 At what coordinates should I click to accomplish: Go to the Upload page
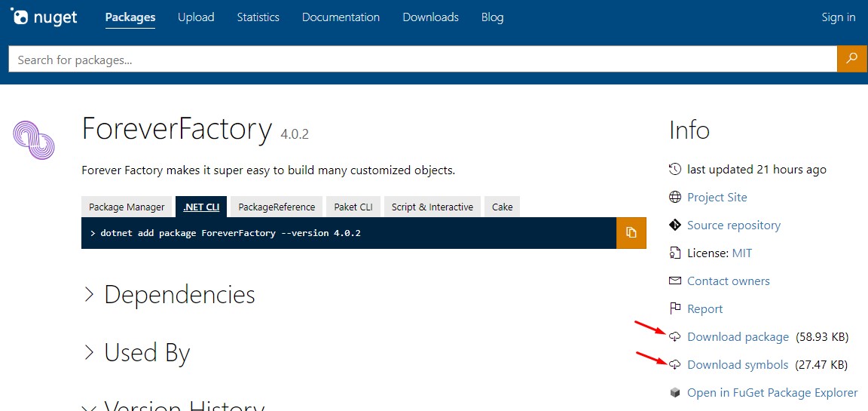point(196,17)
